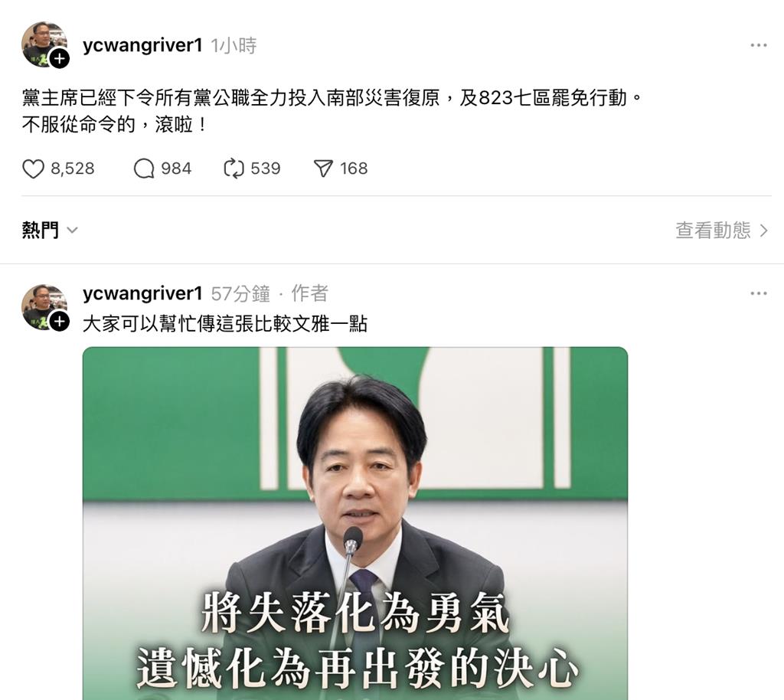Follow user via plus badge on top avatar
Image resolution: width=784 pixels, height=700 pixels.
coord(60,58)
